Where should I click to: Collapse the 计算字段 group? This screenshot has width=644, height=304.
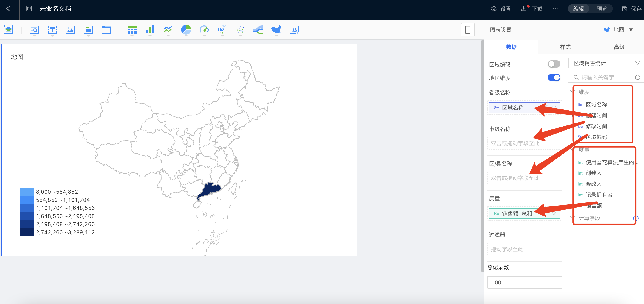(572, 218)
